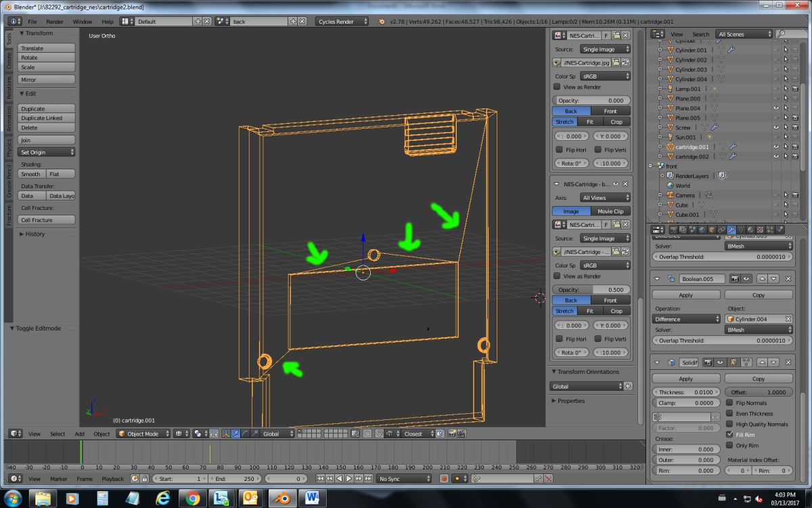Copy the Solidify modifier
The height and width of the screenshot is (508, 812).
pos(759,379)
